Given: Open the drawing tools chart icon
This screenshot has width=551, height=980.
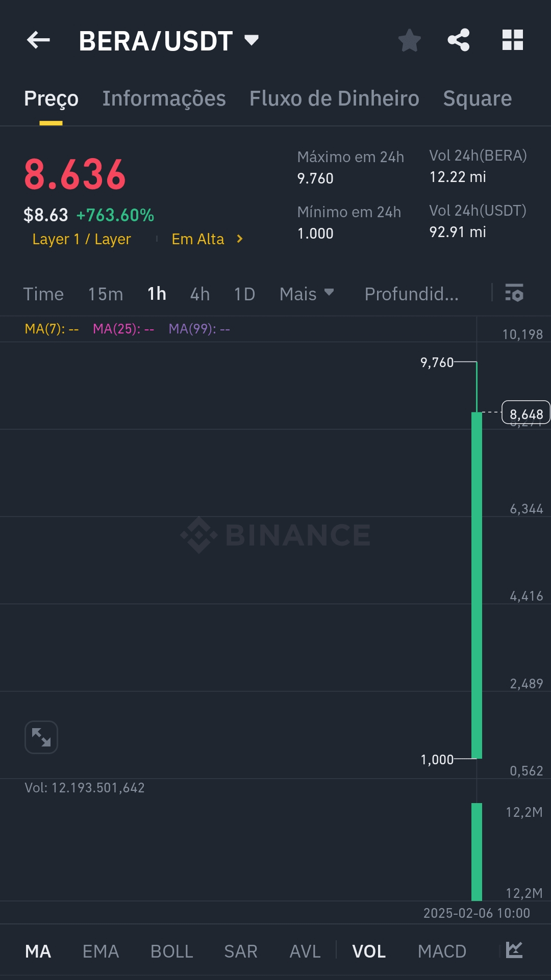Looking at the screenshot, I should coord(514,950).
